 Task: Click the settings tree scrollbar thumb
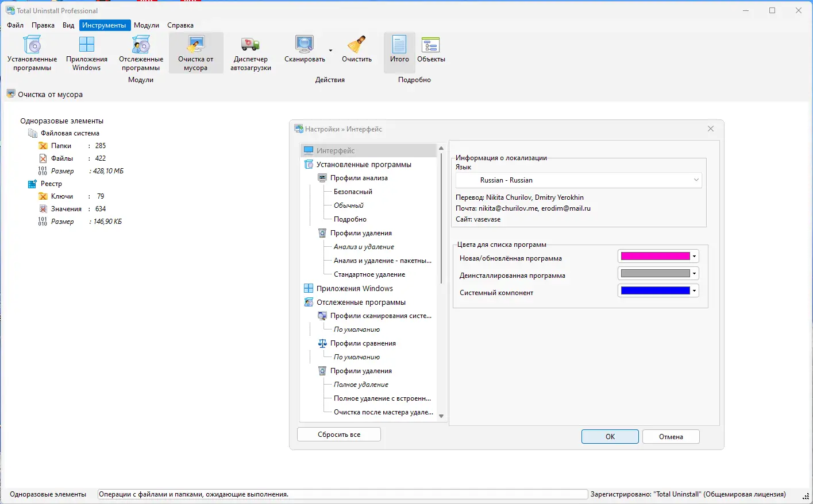441,218
